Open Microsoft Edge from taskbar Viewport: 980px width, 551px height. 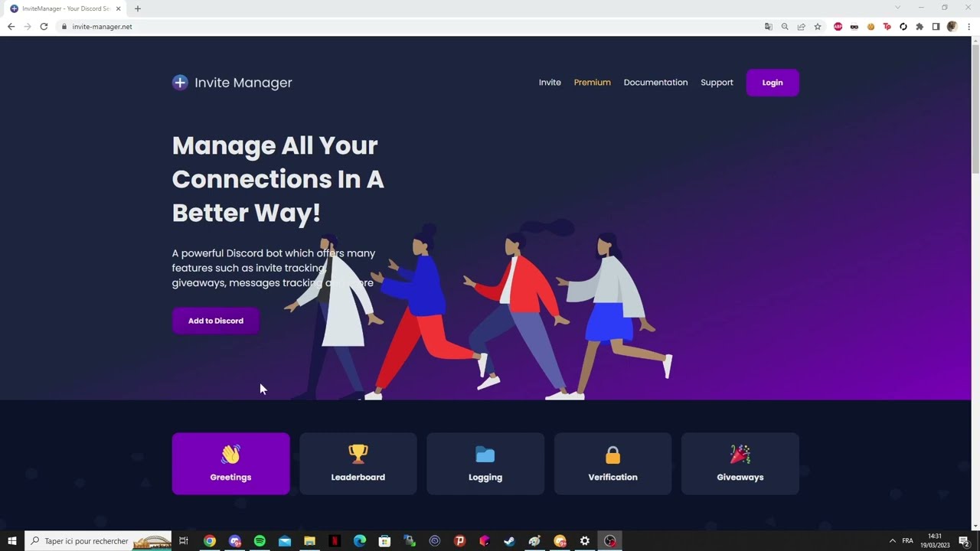tap(360, 541)
